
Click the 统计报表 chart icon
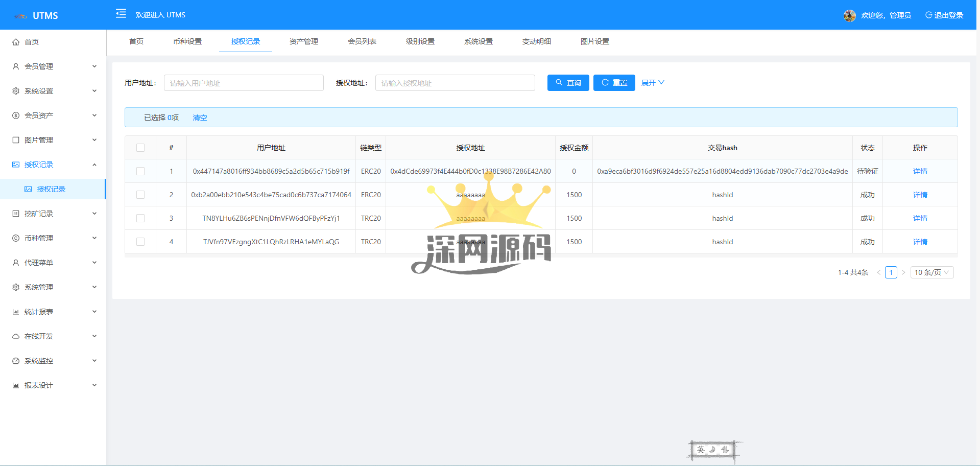16,312
